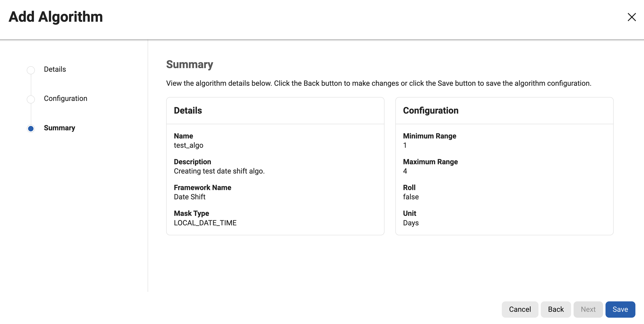Click the Roll value false
This screenshot has width=644, height=324.
click(x=411, y=197)
